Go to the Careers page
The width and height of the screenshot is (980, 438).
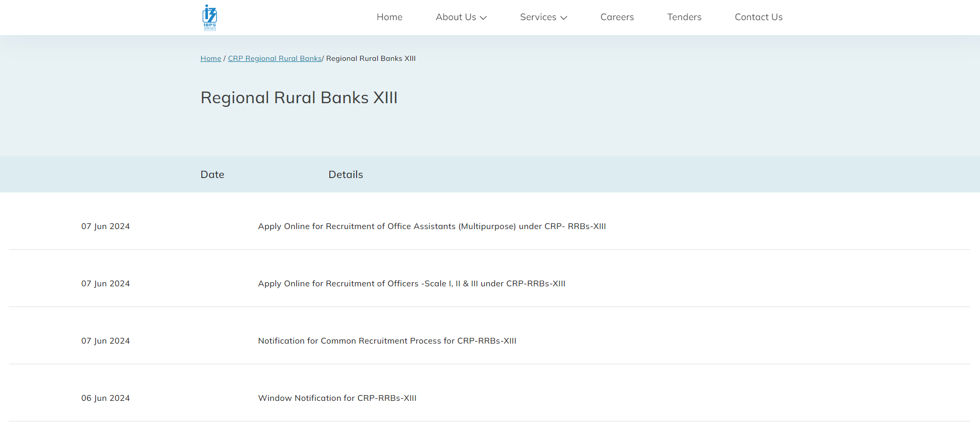click(617, 17)
